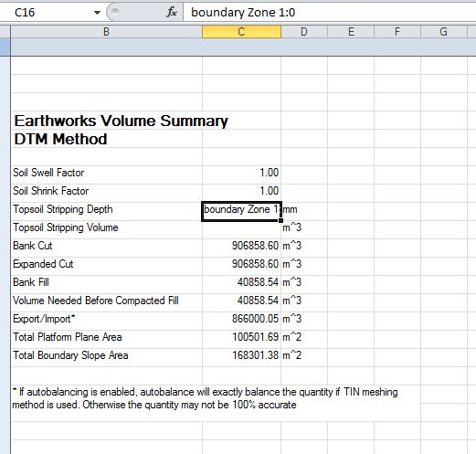Click the empty Topsoil Stripping Volume value cell
This screenshot has width=476, height=454.
coord(241,230)
